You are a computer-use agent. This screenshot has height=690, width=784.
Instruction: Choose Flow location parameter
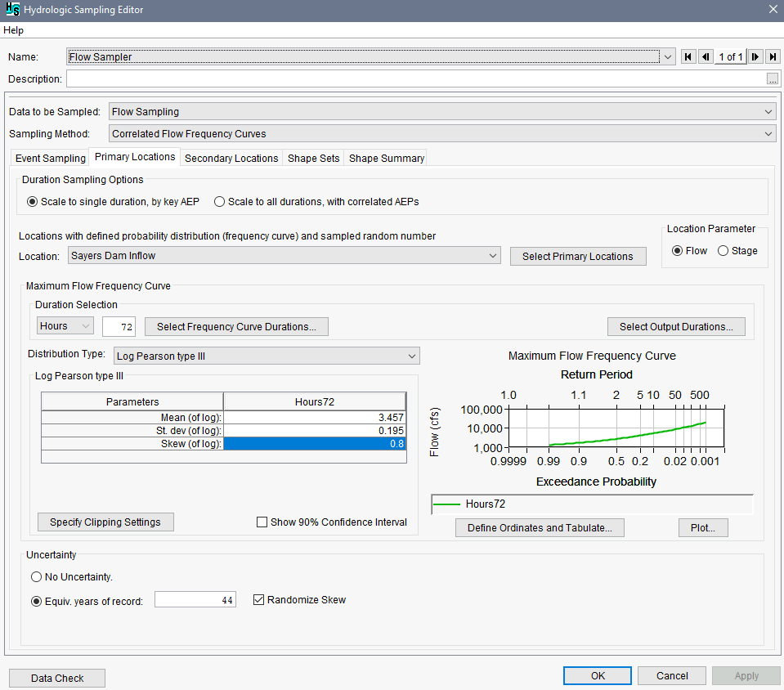677,250
